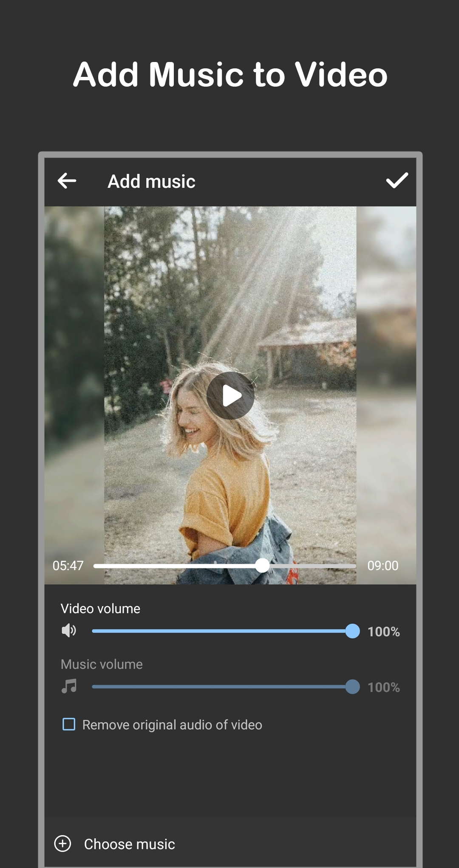Click the video playback seek handle
Image resolution: width=459 pixels, height=868 pixels.
[x=263, y=566]
